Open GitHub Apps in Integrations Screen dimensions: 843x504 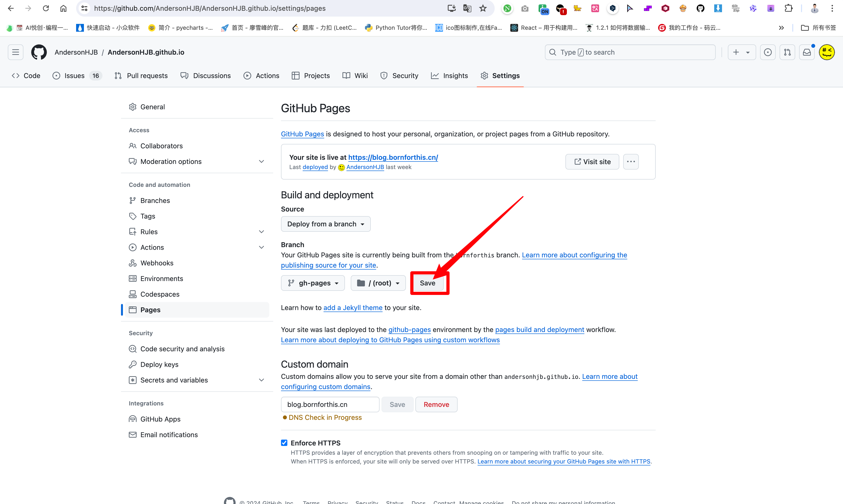click(197, 419)
